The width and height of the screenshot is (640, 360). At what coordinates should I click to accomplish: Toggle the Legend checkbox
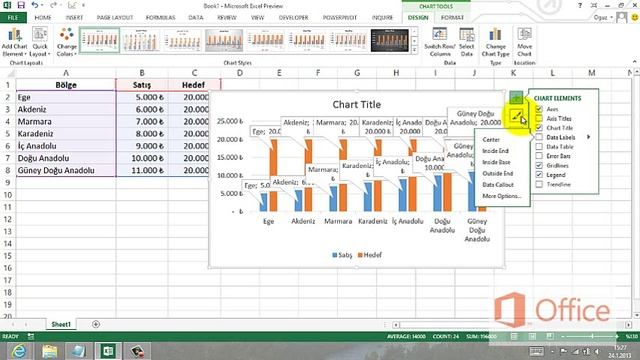tap(539, 175)
